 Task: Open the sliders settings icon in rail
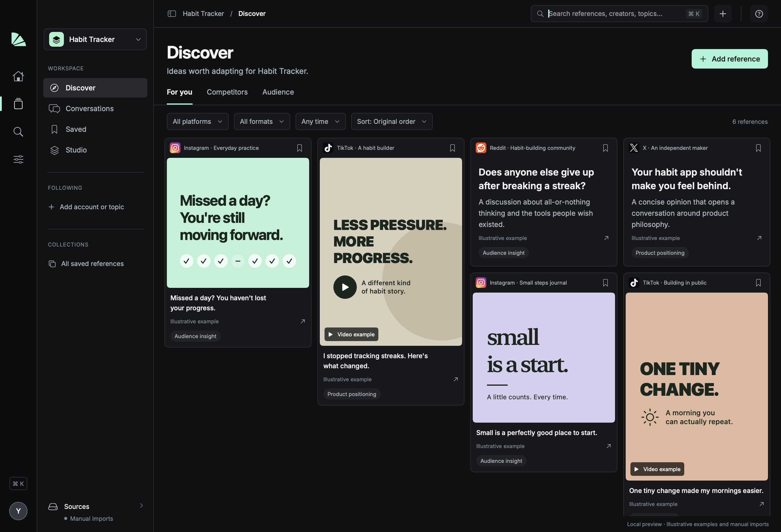(x=18, y=159)
